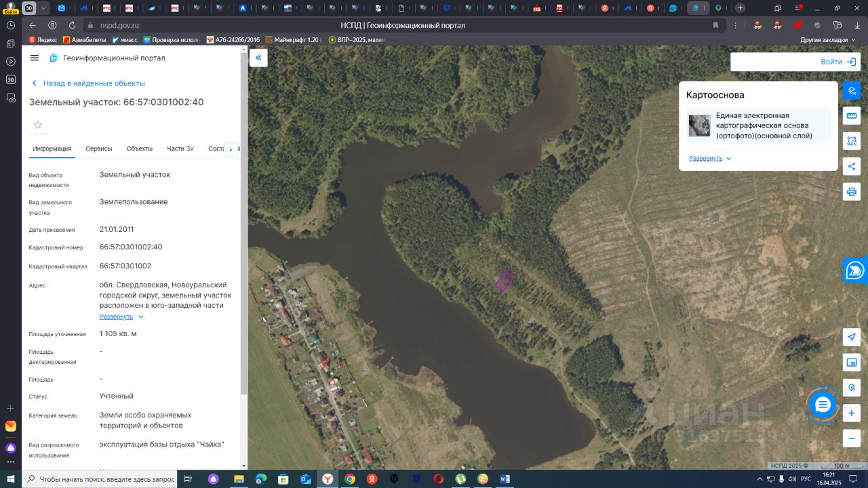Viewport: 868px width, 488px height.
Task: Zoom in on the map
Action: [x=852, y=413]
